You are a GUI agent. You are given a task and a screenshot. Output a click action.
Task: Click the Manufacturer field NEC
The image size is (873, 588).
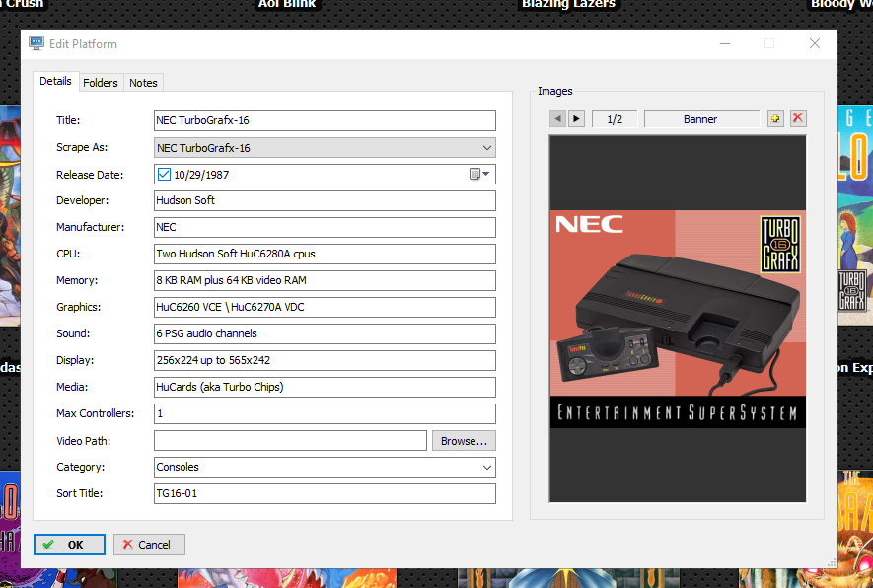click(325, 227)
